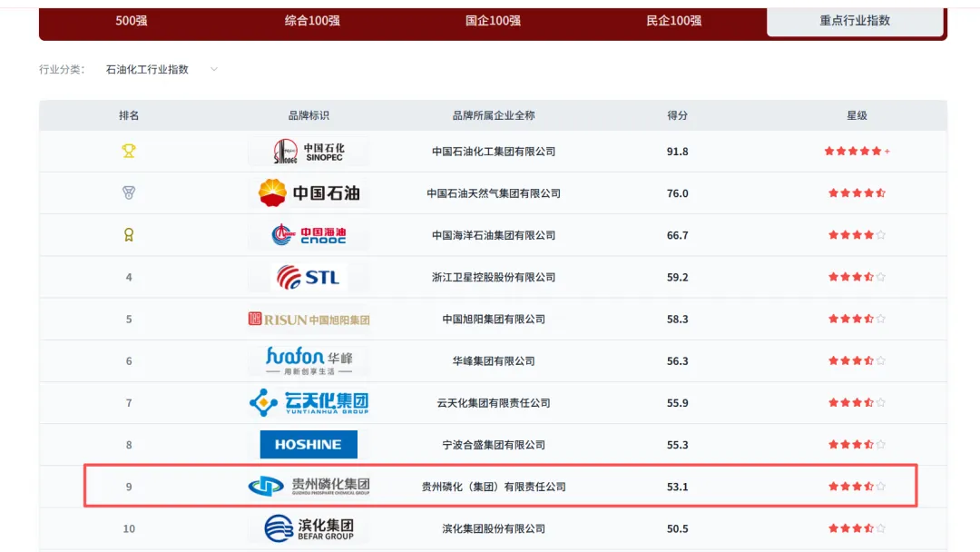
Task: Click company name 华峰集团有限公司
Action: [494, 360]
